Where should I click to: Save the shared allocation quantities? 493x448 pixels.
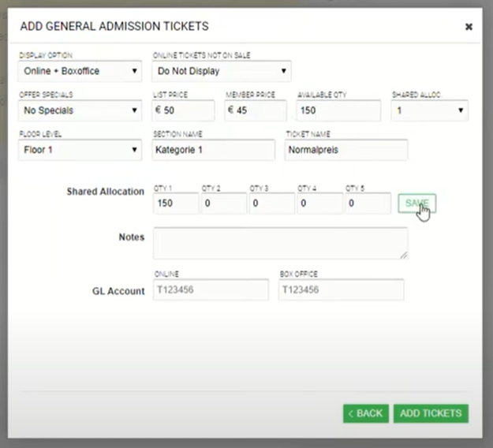(416, 203)
